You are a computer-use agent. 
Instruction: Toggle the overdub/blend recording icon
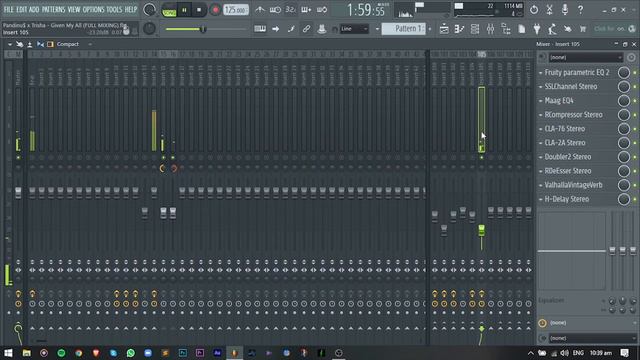306,9
